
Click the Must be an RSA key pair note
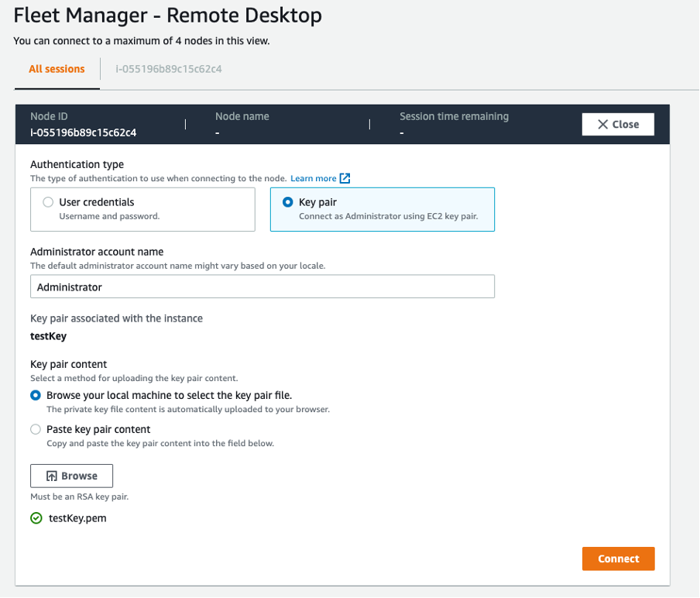click(x=80, y=497)
